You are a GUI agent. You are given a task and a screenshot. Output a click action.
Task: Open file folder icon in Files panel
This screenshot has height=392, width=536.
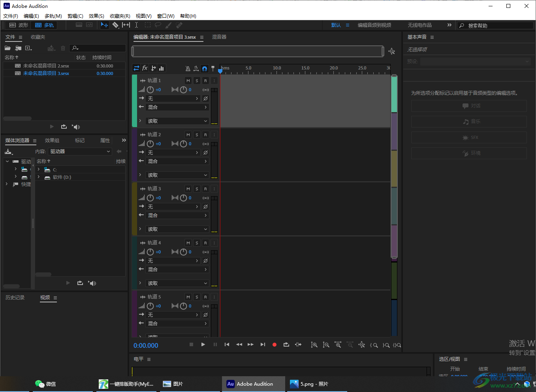pos(8,48)
